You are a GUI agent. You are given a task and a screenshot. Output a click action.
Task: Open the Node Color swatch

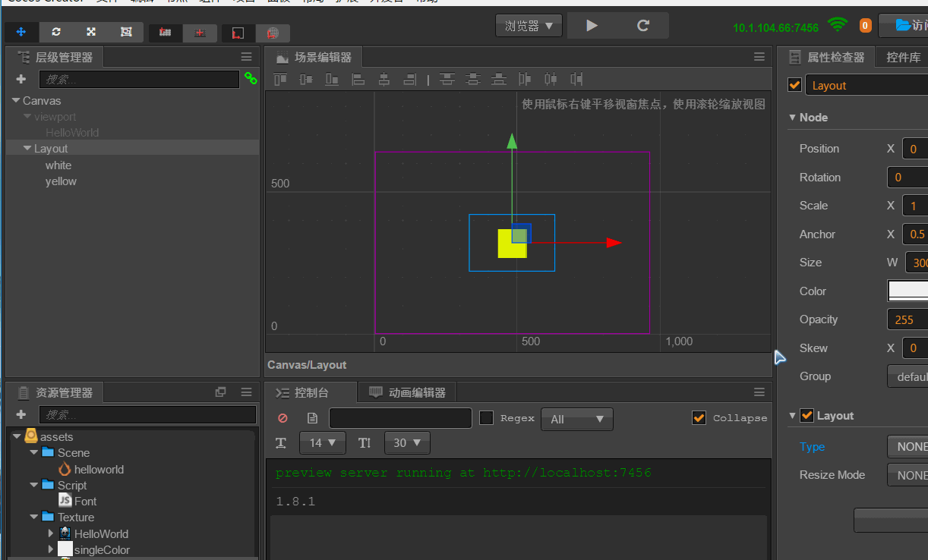tap(908, 291)
